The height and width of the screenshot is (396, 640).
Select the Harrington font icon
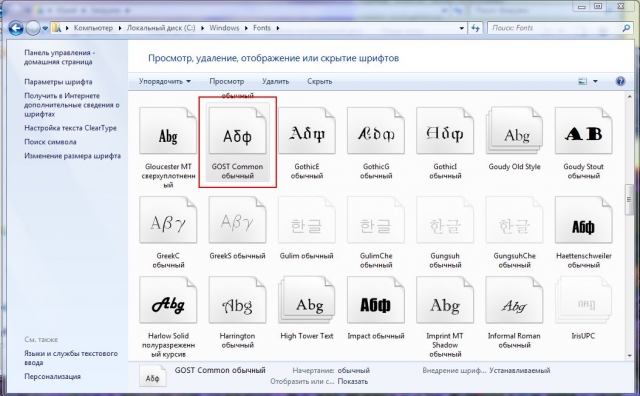(x=237, y=300)
